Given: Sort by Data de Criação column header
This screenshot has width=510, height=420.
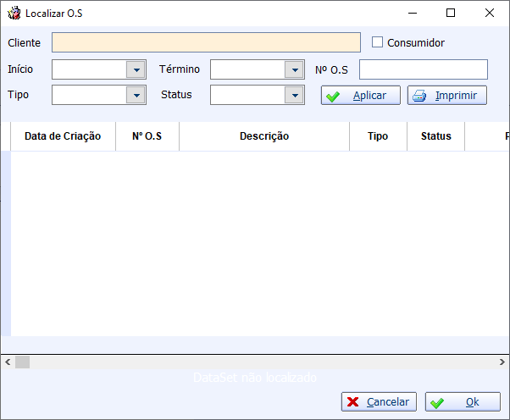Looking at the screenshot, I should coord(63,136).
